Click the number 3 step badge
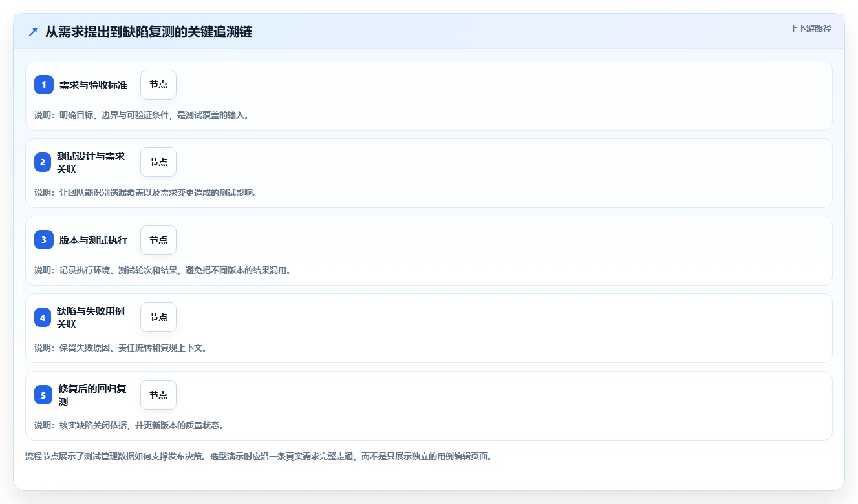The image size is (858, 504). coord(43,240)
